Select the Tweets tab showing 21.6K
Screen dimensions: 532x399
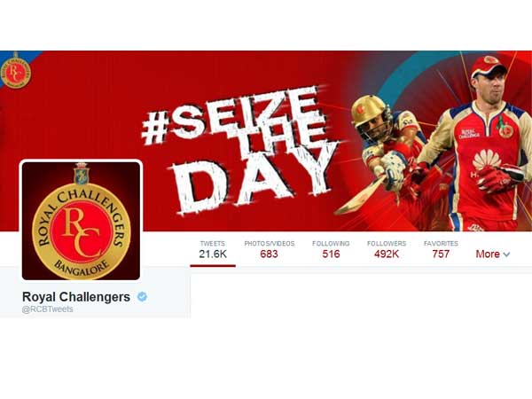tap(213, 249)
